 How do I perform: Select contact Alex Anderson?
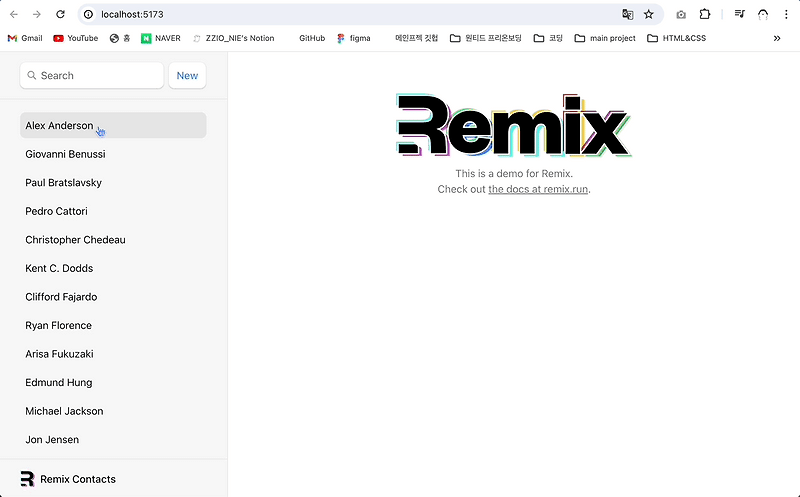[x=113, y=126]
